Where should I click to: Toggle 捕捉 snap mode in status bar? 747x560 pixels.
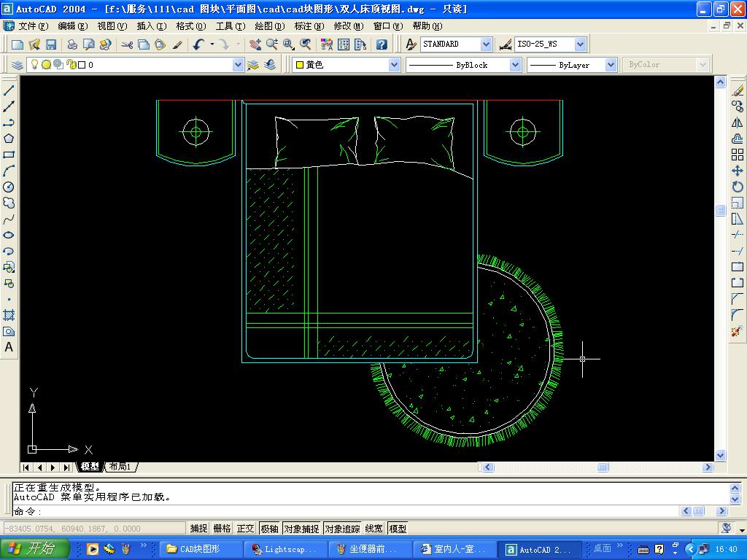tap(198, 529)
